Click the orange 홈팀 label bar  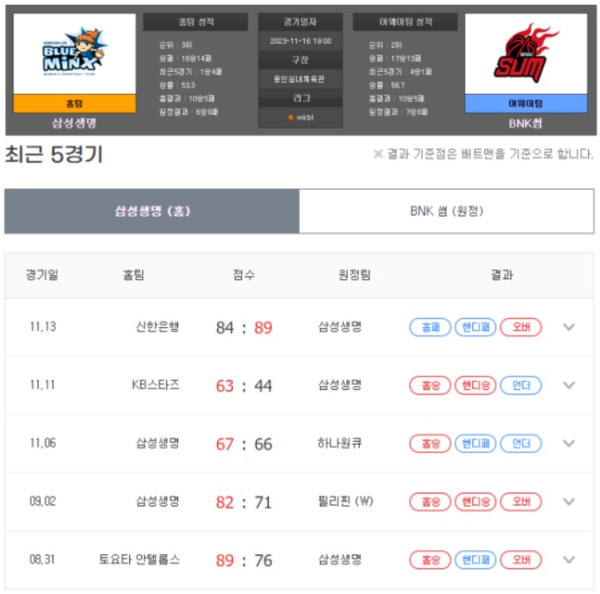(x=75, y=103)
